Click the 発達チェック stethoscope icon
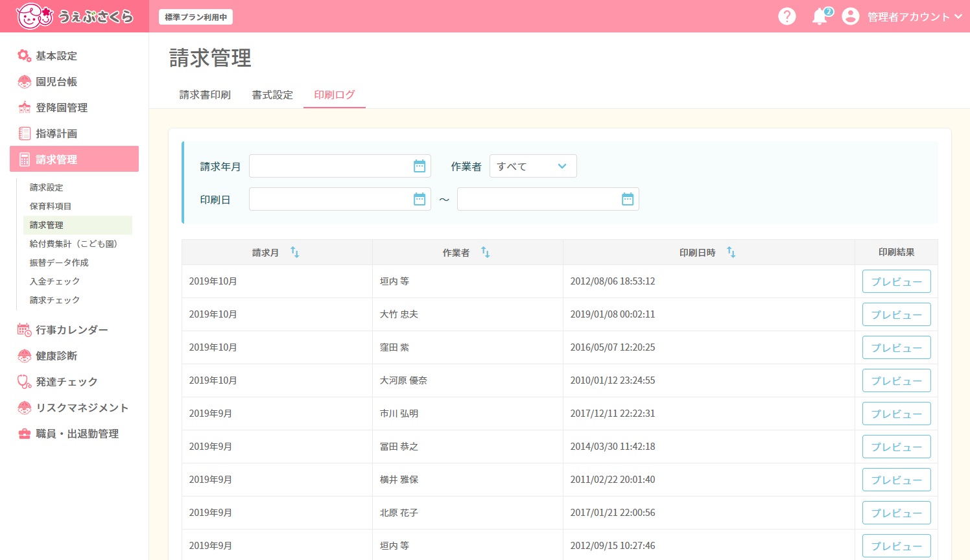The image size is (970, 560). tap(24, 382)
